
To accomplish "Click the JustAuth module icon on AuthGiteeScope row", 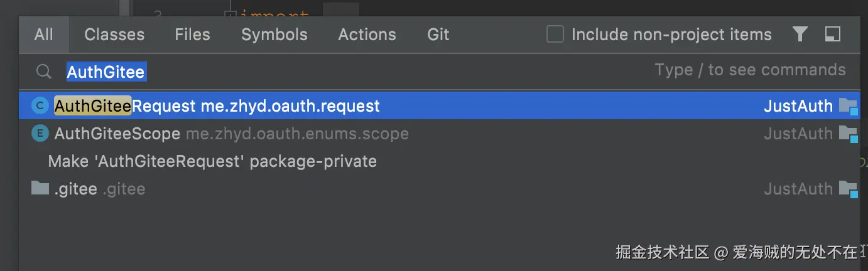I will click(x=848, y=134).
